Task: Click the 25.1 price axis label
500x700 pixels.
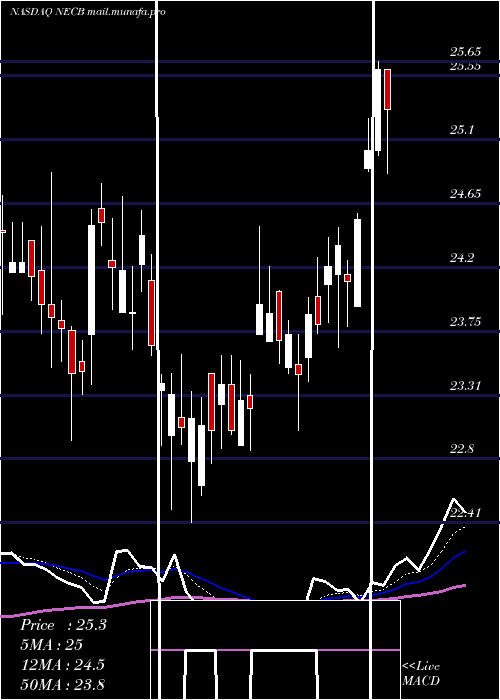Action: (x=462, y=130)
